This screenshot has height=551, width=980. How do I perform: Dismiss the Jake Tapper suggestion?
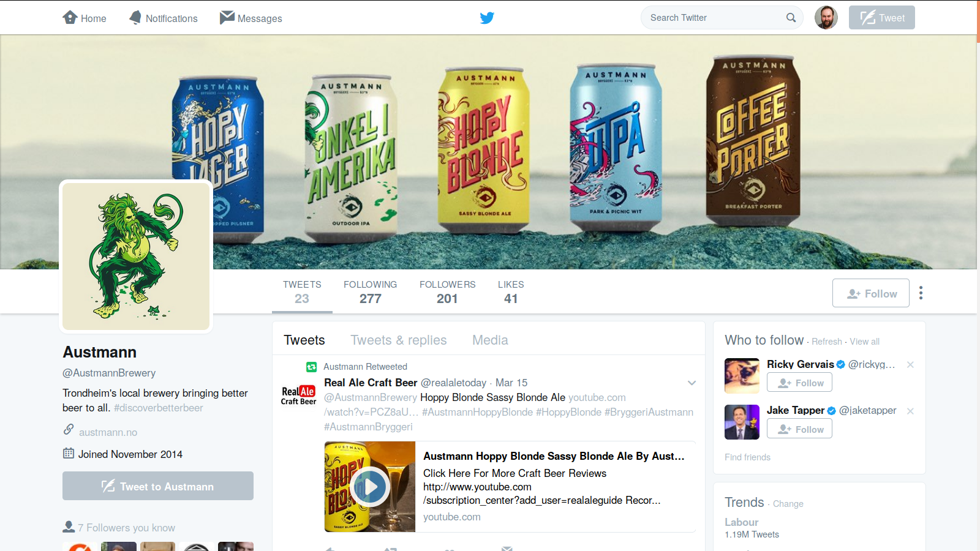910,411
